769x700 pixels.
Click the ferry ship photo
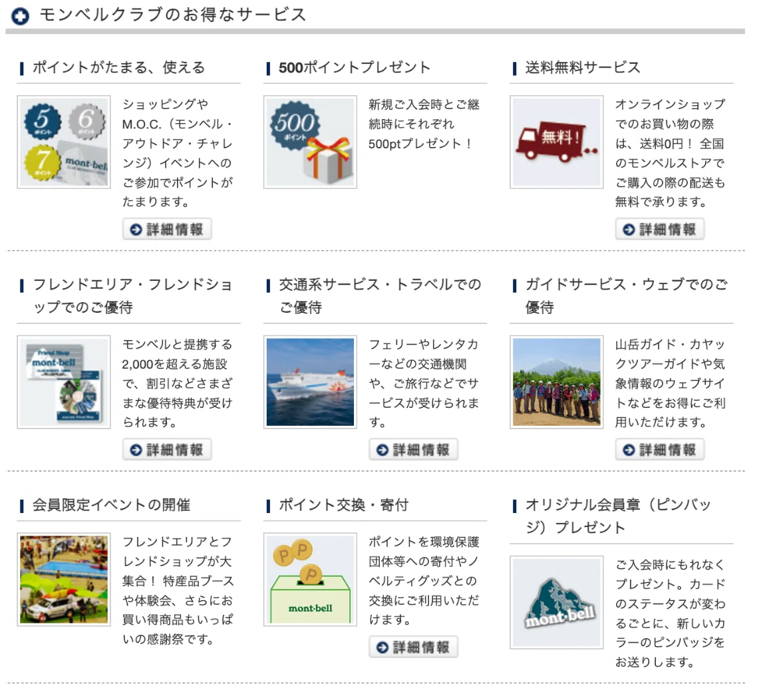click(x=310, y=382)
